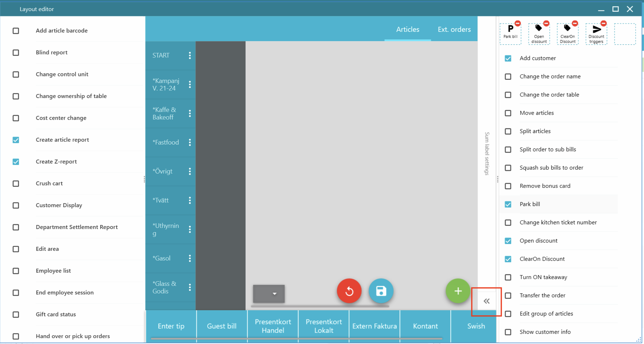The image size is (644, 344).
Task: Enable the Blind report checkbox
Action: click(16, 52)
